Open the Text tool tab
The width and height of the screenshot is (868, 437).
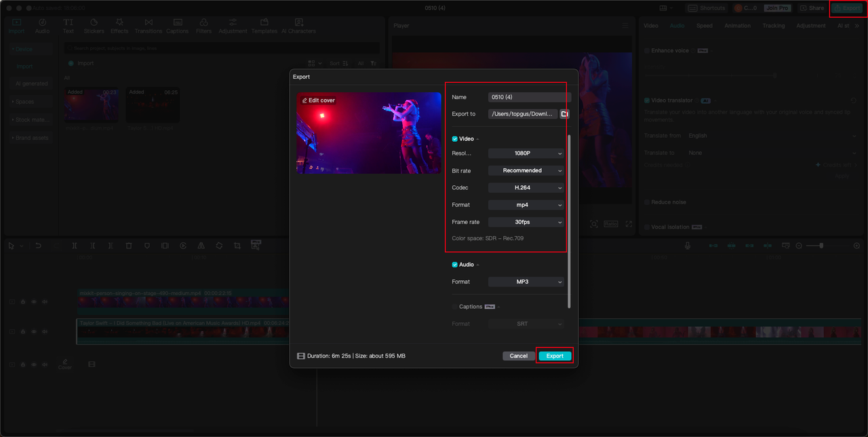click(x=68, y=26)
